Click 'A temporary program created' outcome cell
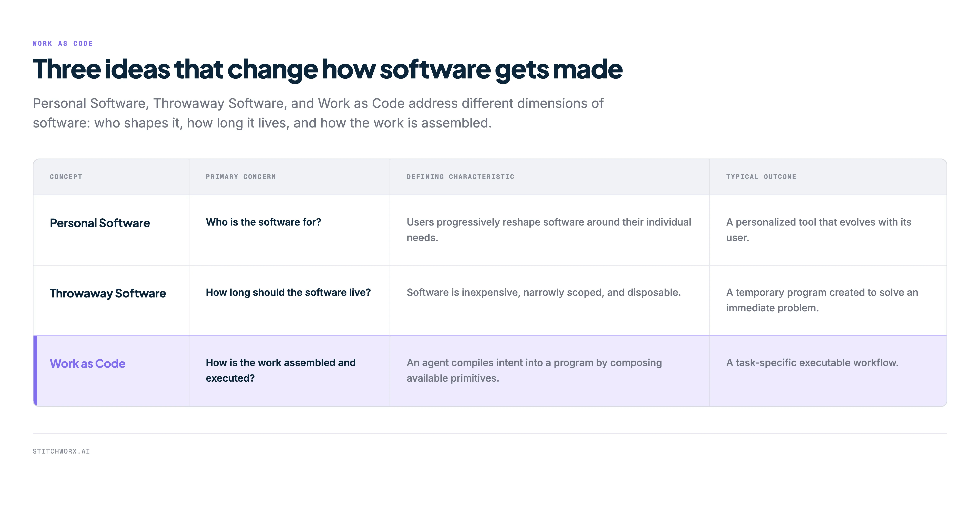 pos(822,300)
